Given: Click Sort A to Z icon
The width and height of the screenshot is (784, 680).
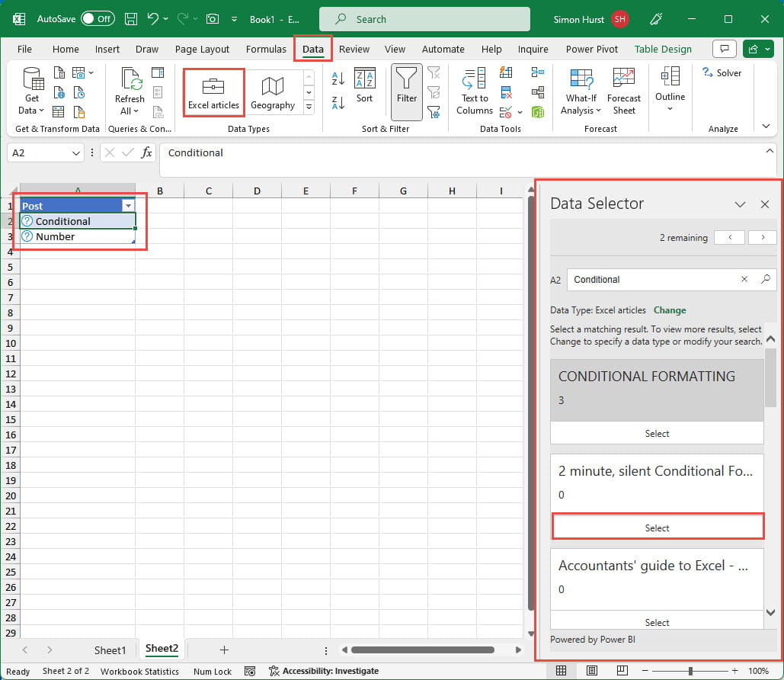Looking at the screenshot, I should click(x=338, y=78).
